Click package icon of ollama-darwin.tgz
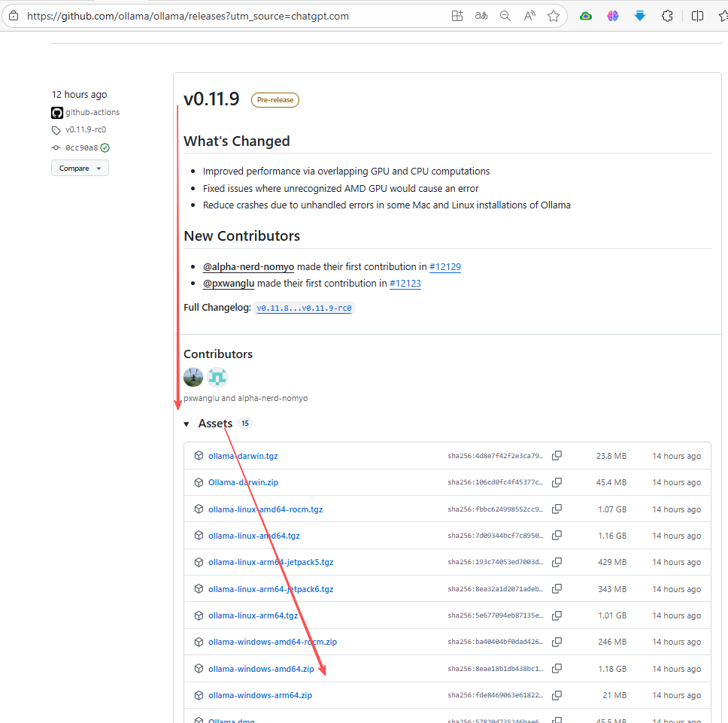The image size is (728, 723). [199, 455]
